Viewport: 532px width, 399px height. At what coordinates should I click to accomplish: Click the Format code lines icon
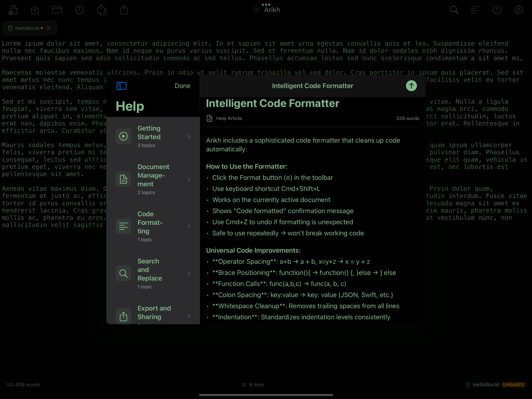pos(475,10)
